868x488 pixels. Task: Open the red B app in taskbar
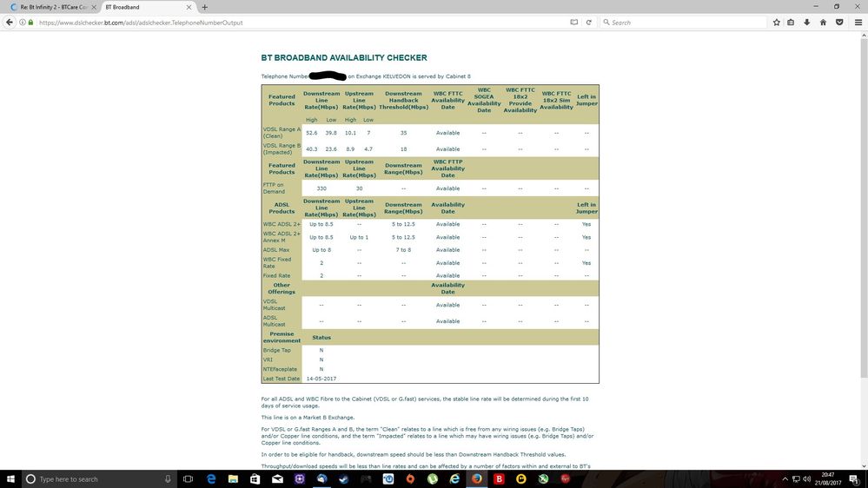click(499, 479)
